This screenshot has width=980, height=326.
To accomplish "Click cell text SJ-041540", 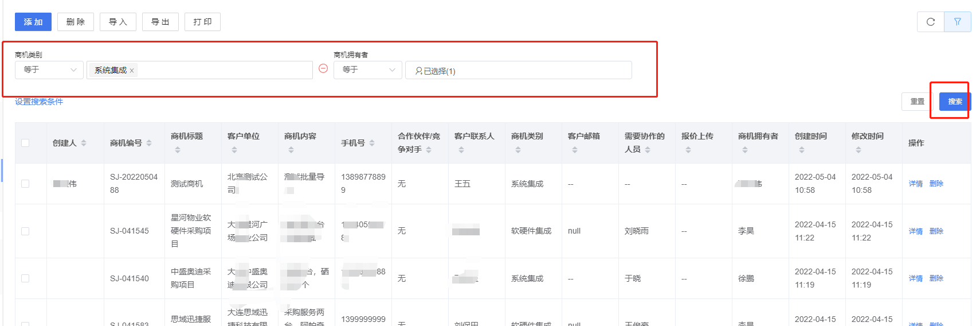I will coord(130,278).
